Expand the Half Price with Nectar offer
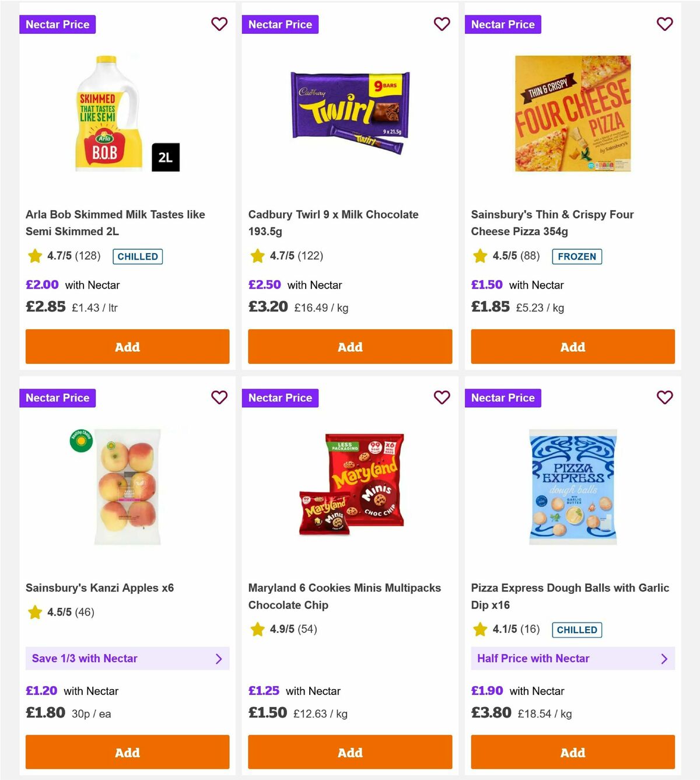700x780 pixels. 572,658
